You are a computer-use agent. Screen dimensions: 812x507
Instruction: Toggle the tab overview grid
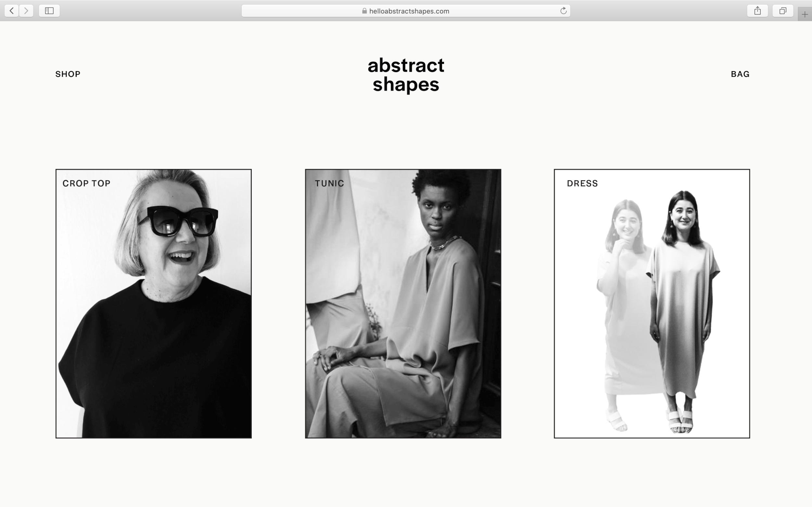(783, 10)
